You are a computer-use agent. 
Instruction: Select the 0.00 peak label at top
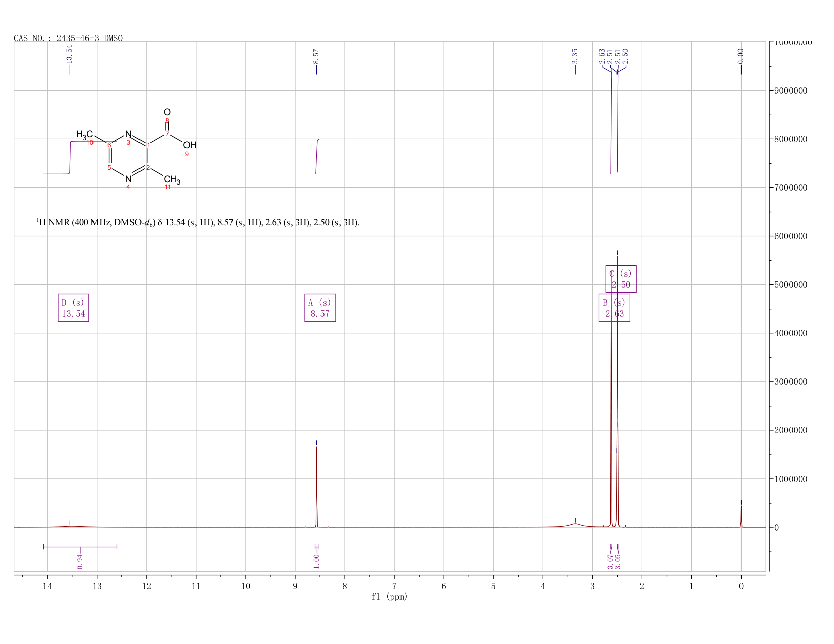pos(741,57)
